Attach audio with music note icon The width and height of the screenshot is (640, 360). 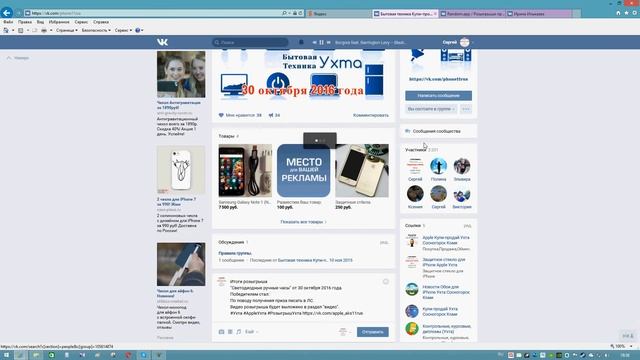tap(239, 332)
